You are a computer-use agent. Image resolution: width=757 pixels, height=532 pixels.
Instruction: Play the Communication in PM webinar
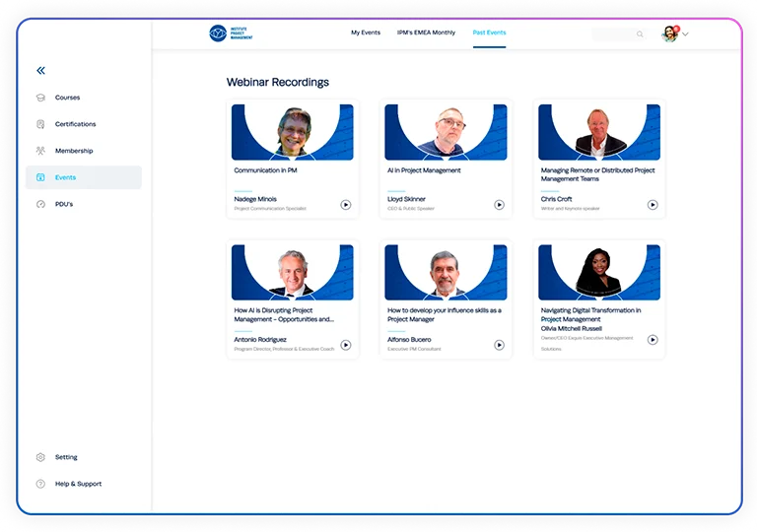346,205
